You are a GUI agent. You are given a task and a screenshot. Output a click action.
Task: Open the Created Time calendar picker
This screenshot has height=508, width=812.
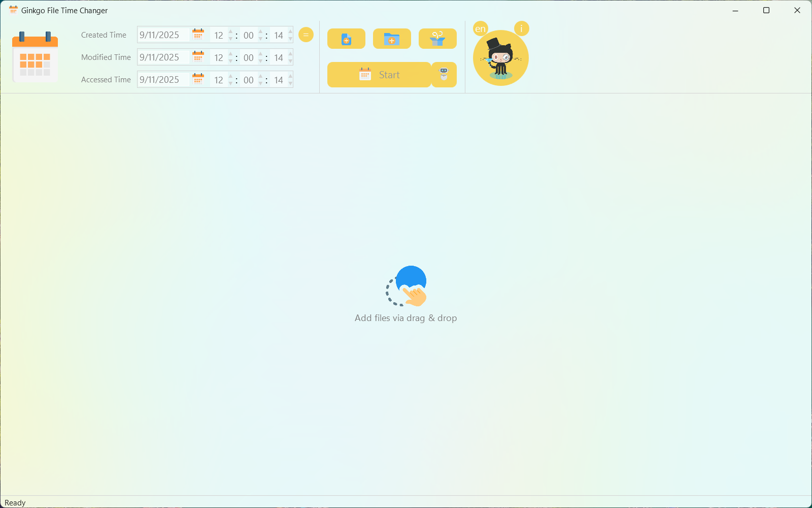click(198, 35)
